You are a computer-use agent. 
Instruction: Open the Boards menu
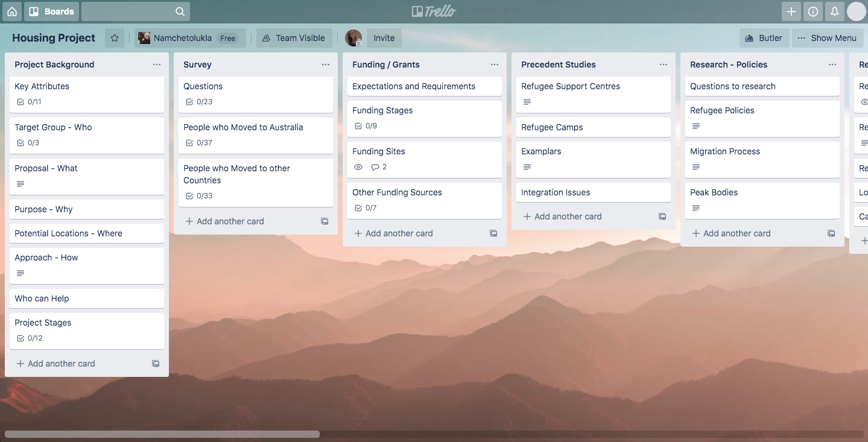(x=52, y=11)
